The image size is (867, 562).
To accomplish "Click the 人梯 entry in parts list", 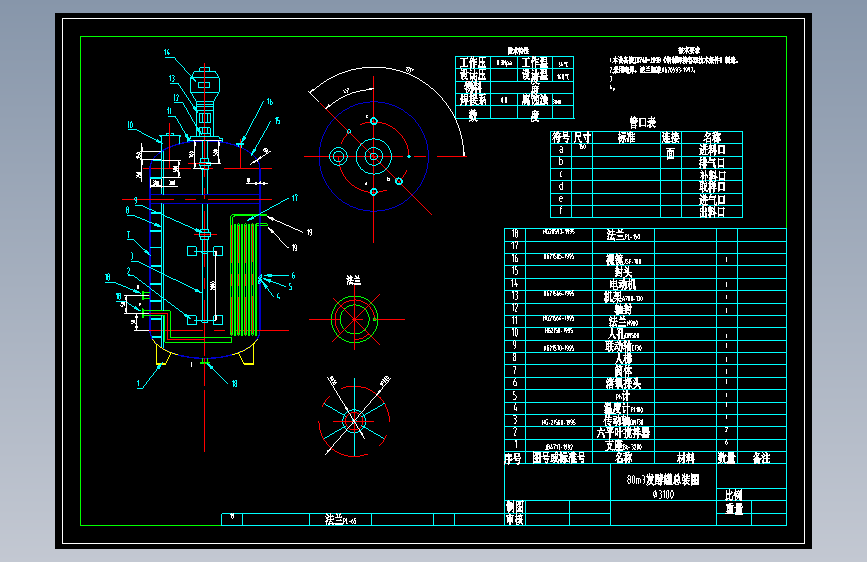I will tap(623, 358).
